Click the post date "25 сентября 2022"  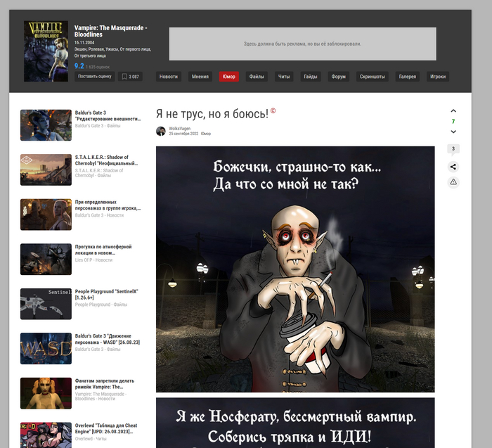tap(183, 134)
